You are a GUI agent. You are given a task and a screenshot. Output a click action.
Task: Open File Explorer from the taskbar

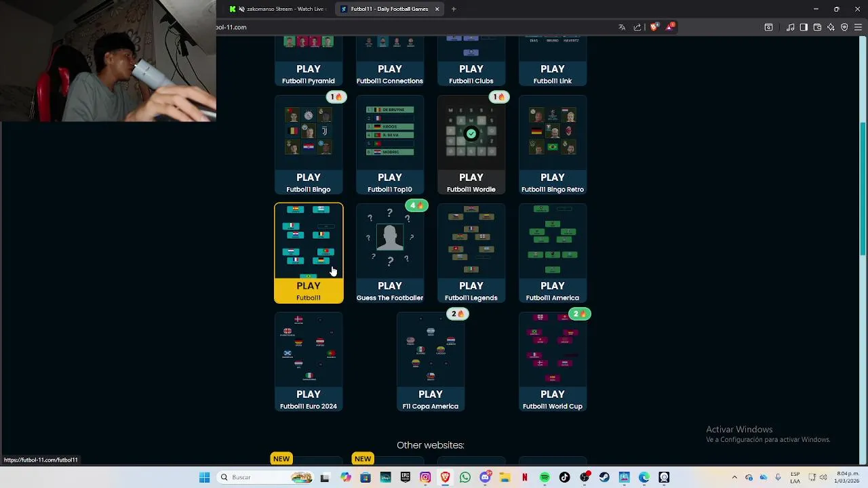click(x=505, y=477)
